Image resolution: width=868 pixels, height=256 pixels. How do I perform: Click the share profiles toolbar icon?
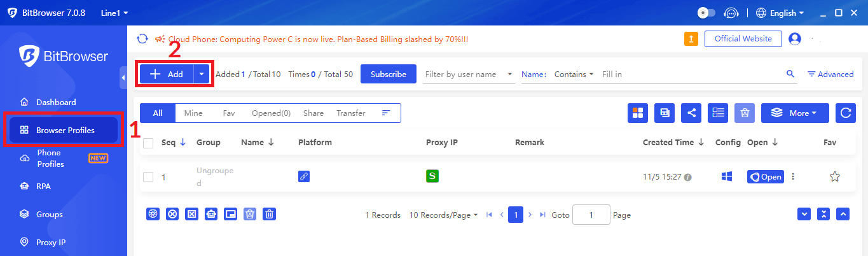coord(691,113)
